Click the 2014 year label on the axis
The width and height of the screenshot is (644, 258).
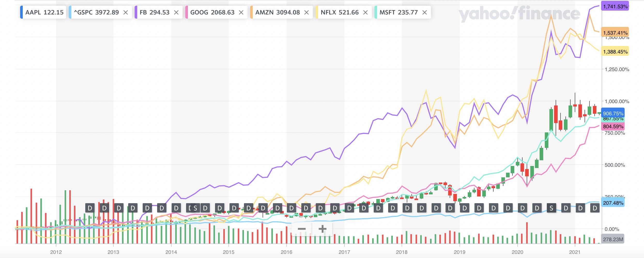coord(171,252)
